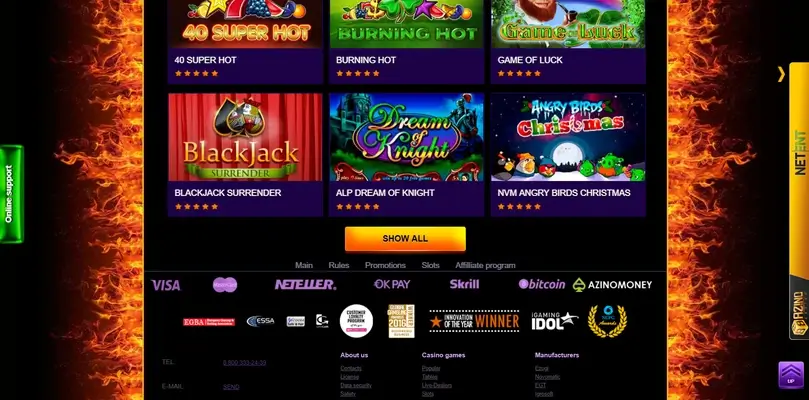
Task: Click the purple UP arrow button
Action: [791, 375]
